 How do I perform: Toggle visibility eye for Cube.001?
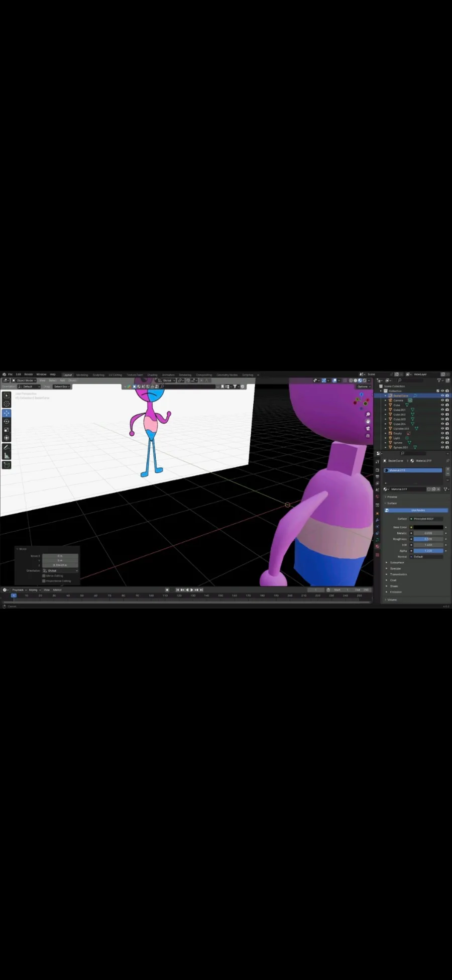click(x=442, y=410)
